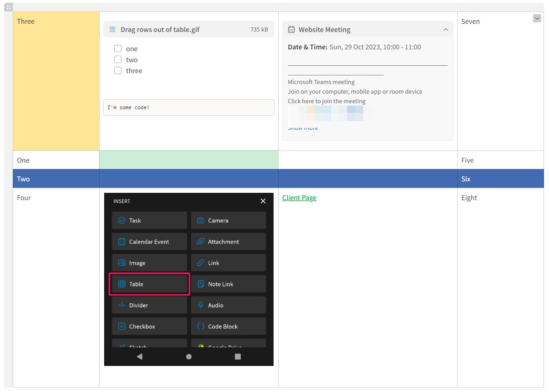Screen dimensions: 549x392
Task: Insert a Code Block
Action: (228, 326)
